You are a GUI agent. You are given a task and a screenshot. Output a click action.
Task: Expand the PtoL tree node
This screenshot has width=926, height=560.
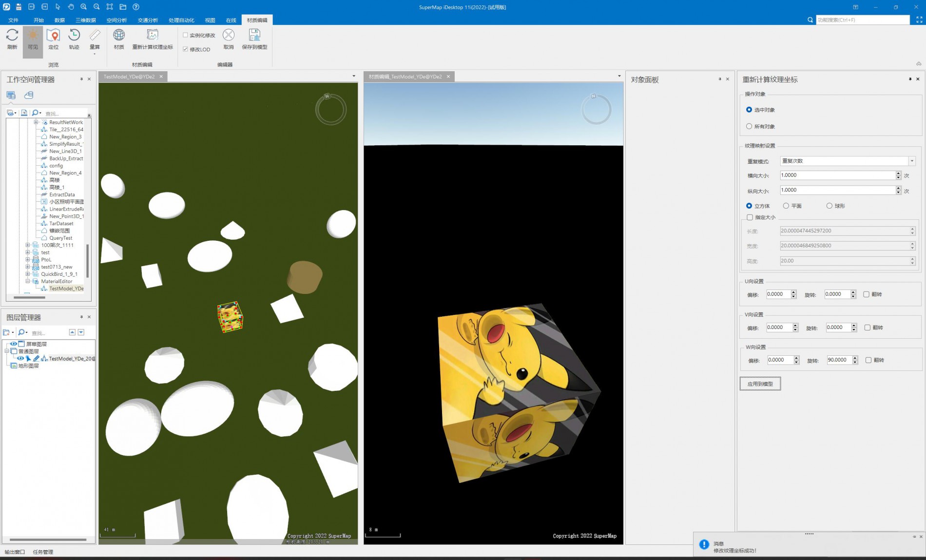tap(28, 260)
